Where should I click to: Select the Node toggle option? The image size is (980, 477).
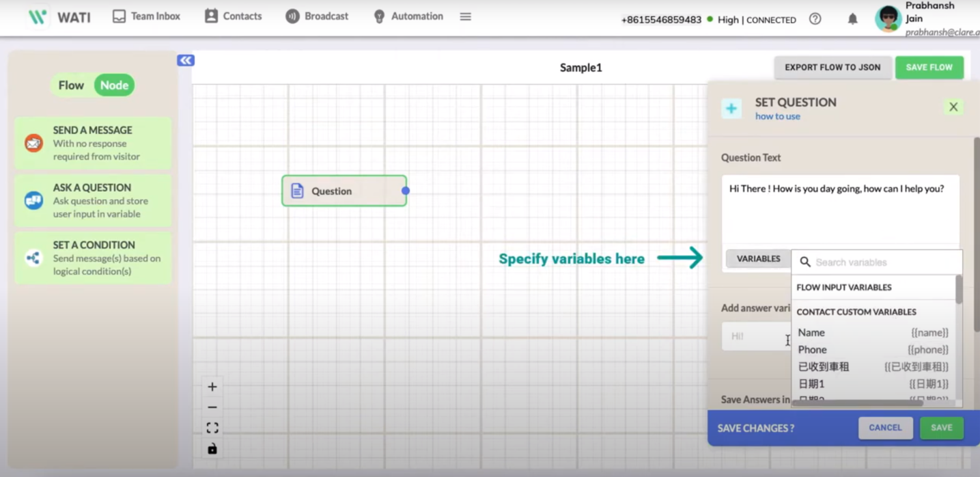click(114, 85)
